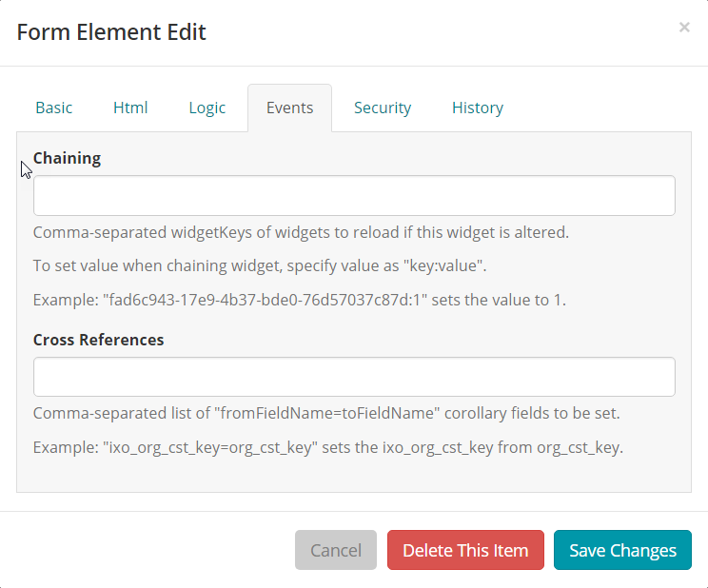The width and height of the screenshot is (708, 588).
Task: Select the Events tab
Action: [289, 108]
